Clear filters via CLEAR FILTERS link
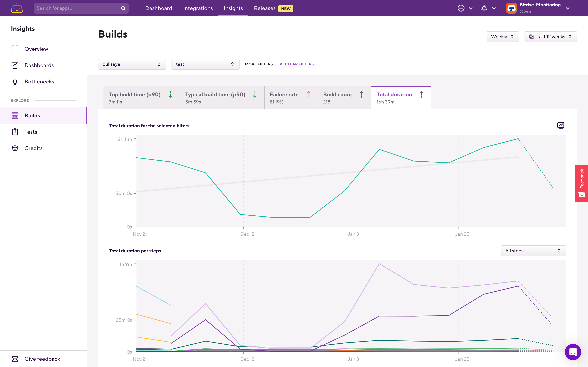 [x=296, y=64]
